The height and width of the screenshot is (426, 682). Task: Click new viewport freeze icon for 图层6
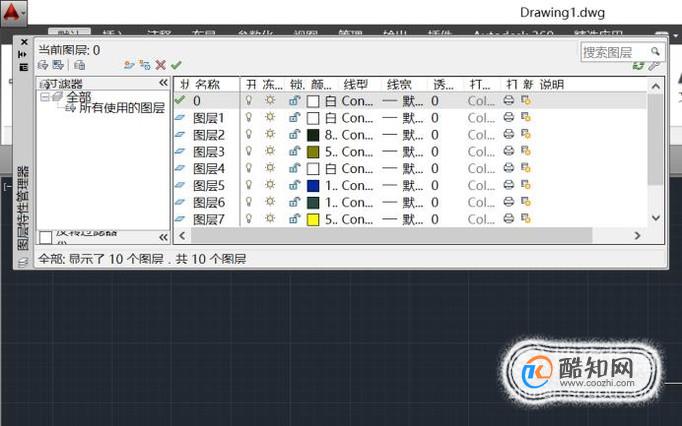pyautogui.click(x=526, y=202)
